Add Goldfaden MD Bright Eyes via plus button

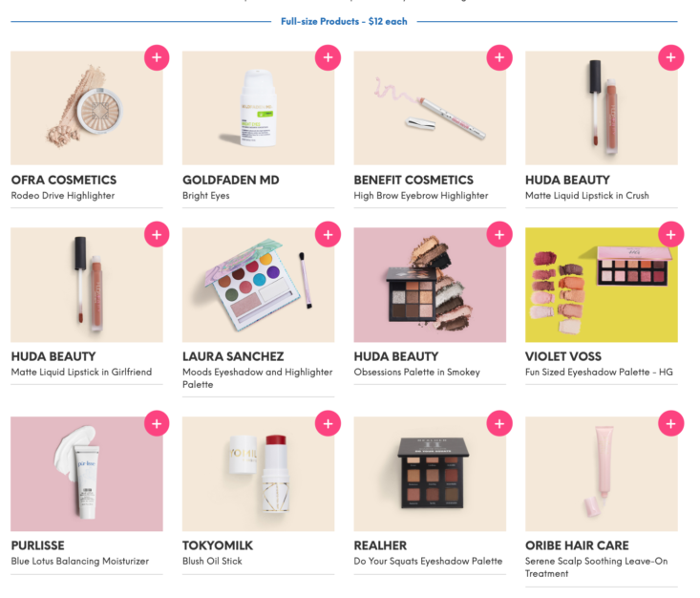[x=329, y=57]
